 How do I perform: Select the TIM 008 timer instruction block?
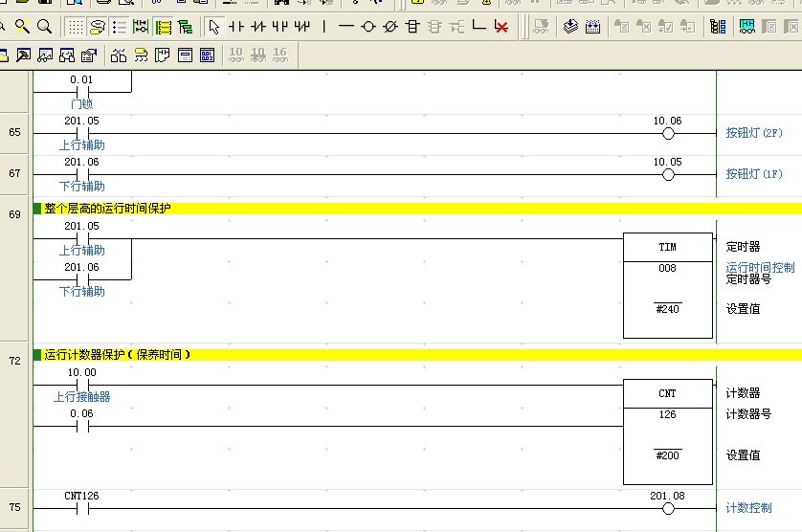tap(667, 285)
